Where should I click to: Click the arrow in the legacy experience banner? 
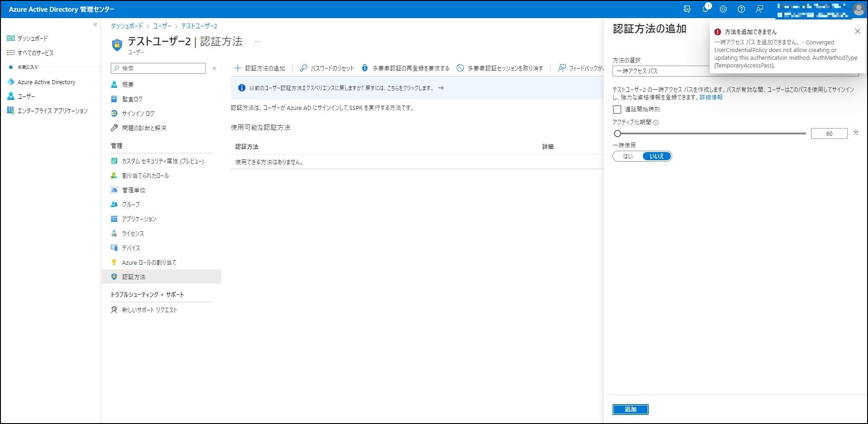[x=441, y=88]
